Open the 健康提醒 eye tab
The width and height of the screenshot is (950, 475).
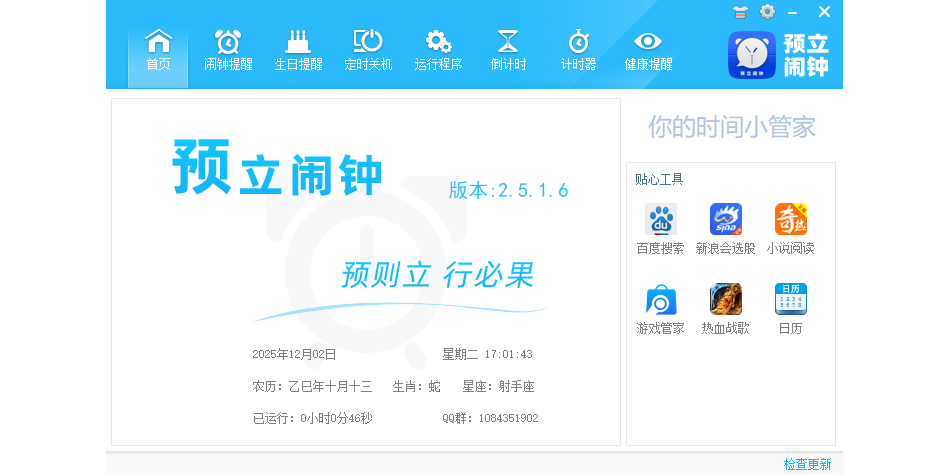click(x=648, y=51)
